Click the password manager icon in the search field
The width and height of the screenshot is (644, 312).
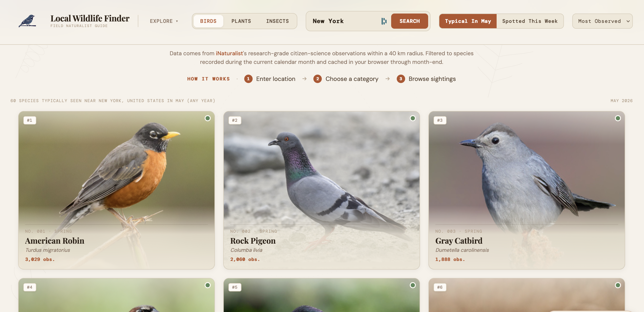[x=384, y=21]
